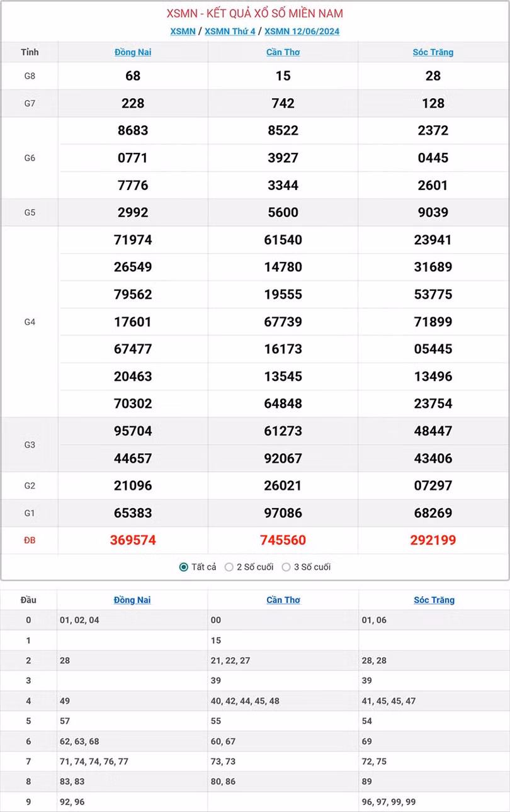Open the XSMN breadcrumb link
The width and height of the screenshot is (510, 812).
(x=183, y=31)
